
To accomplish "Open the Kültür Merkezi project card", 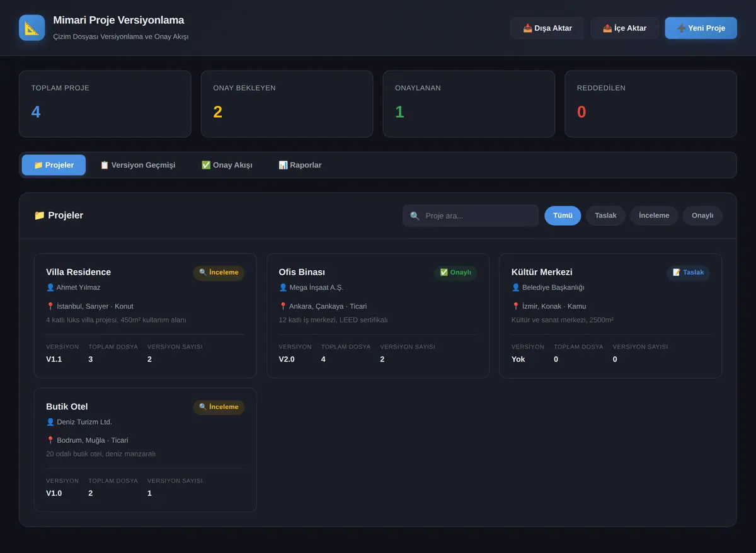I will click(x=610, y=316).
